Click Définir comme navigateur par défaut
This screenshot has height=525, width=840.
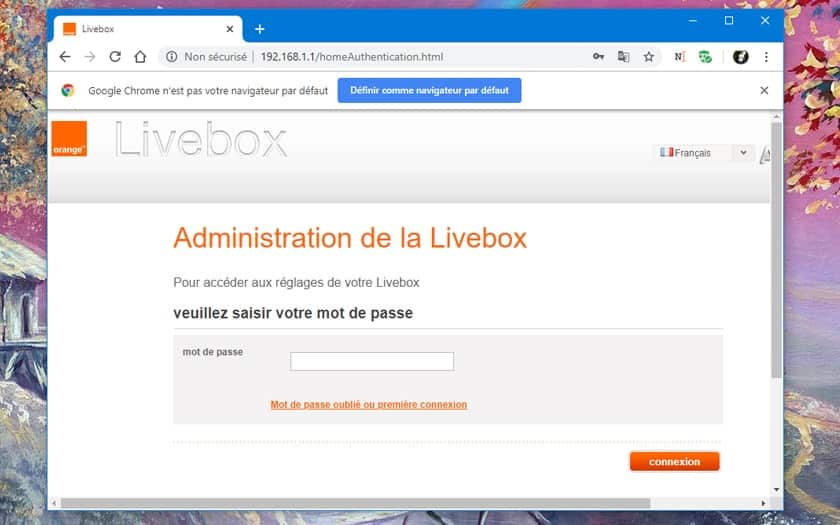point(429,91)
